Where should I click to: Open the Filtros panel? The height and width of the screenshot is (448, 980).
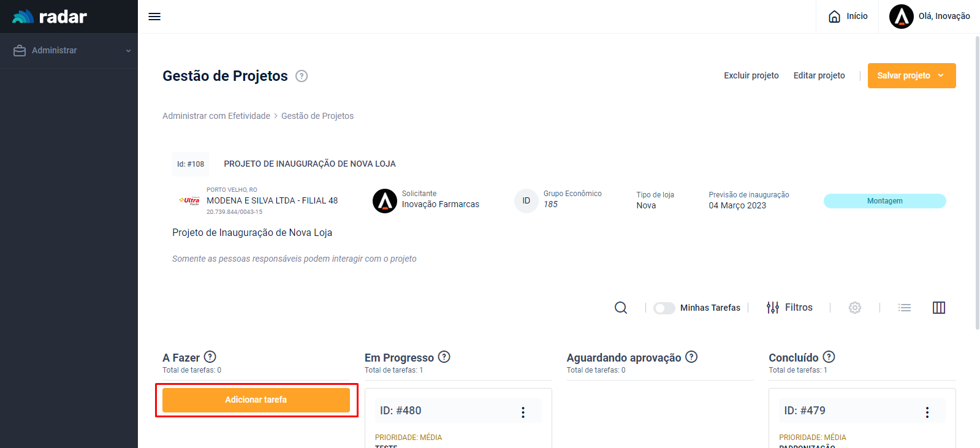tap(789, 308)
